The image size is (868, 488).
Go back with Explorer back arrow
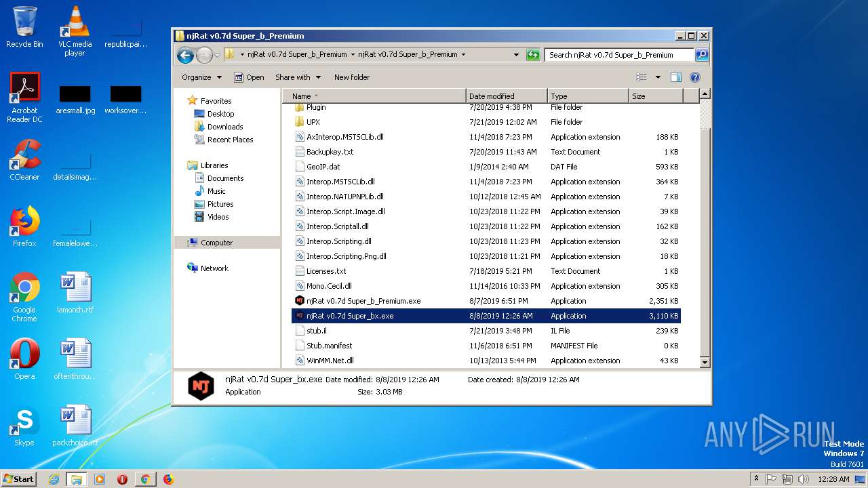(185, 55)
